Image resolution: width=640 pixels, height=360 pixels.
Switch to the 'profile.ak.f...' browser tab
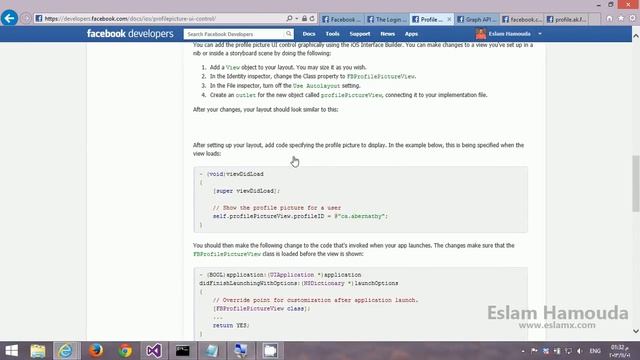click(x=567, y=19)
